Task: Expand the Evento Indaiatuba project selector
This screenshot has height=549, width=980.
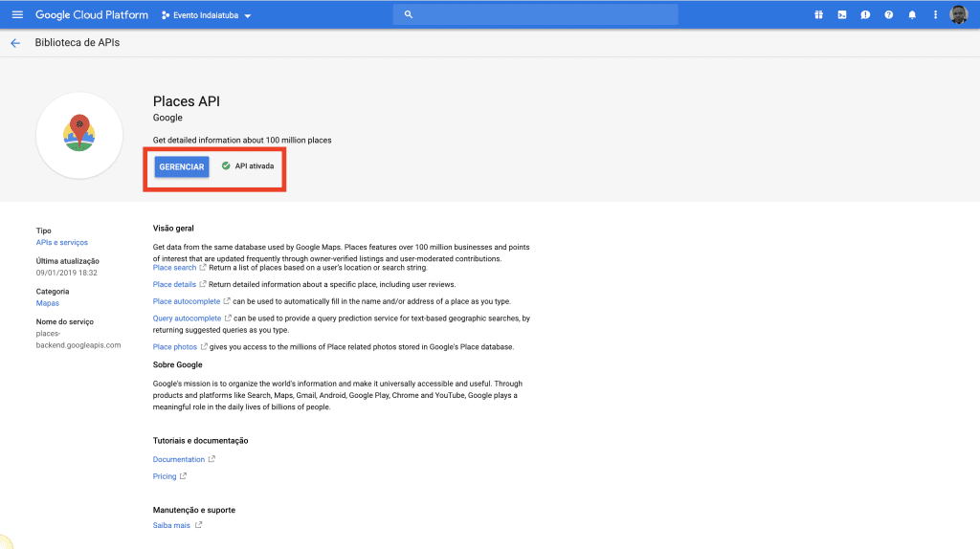Action: click(206, 16)
